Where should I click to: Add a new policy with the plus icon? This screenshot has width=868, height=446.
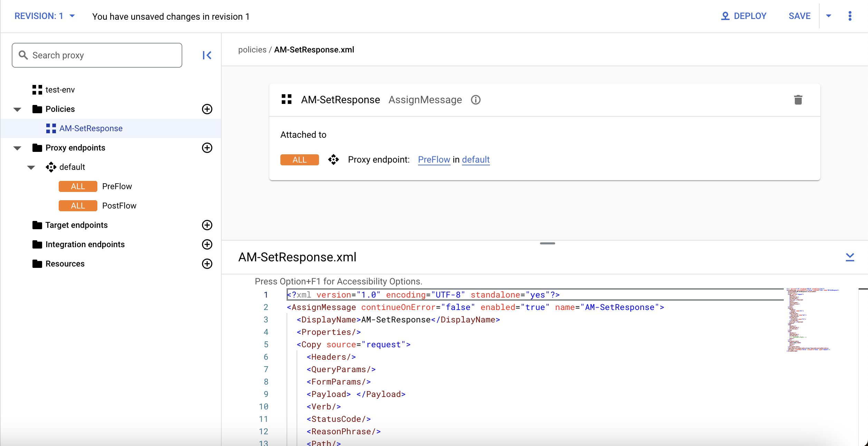(207, 109)
